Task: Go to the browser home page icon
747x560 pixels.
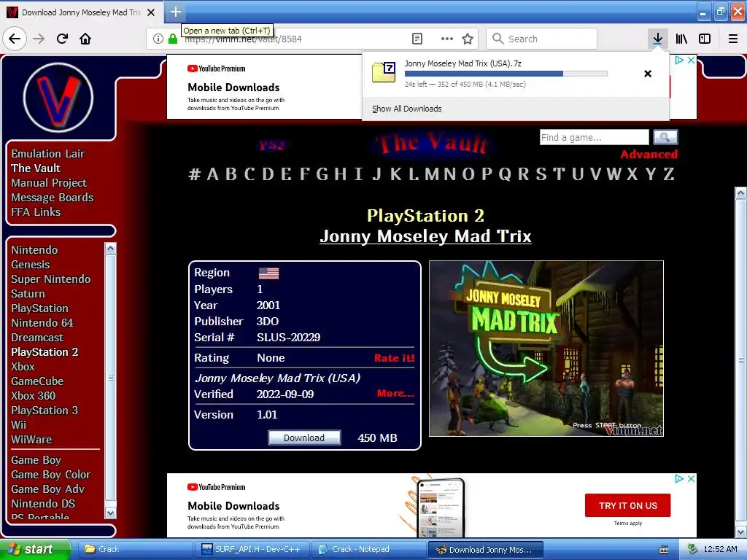Action: [85, 39]
